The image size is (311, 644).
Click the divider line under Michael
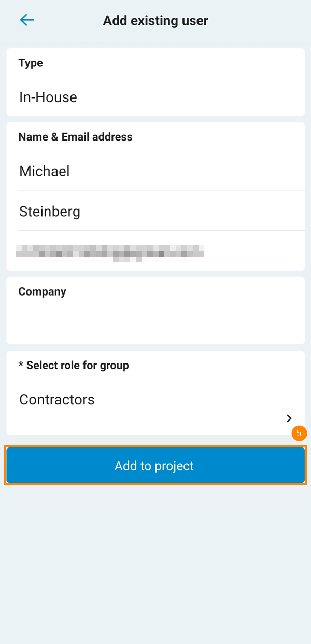pyautogui.click(x=161, y=190)
